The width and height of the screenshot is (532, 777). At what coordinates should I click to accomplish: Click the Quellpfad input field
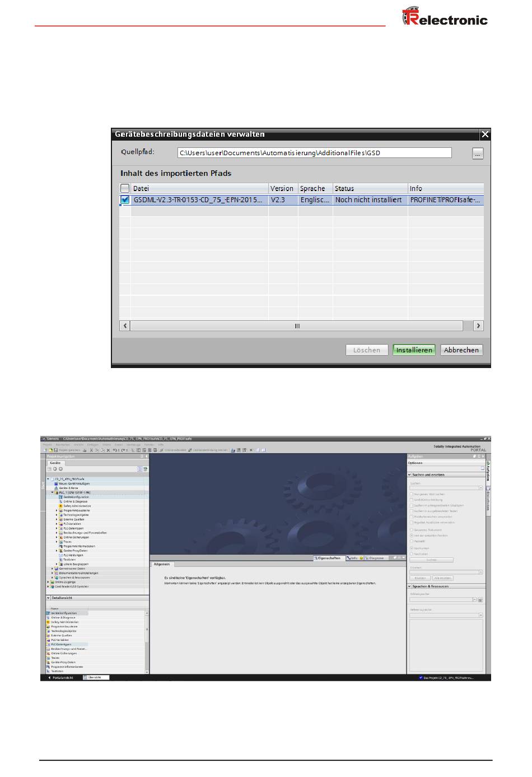pyautogui.click(x=314, y=152)
